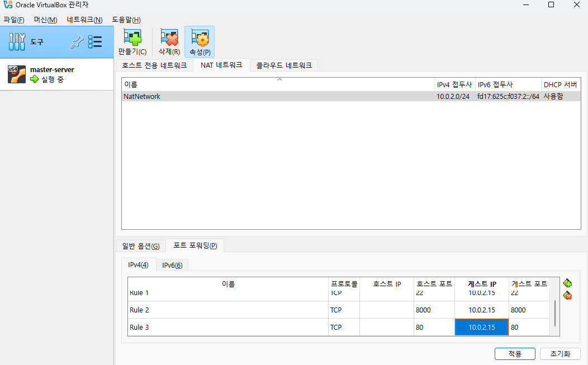Viewport: 588px width, 365px height.
Task: Click the master-server VM OS icon
Action: coord(17,74)
